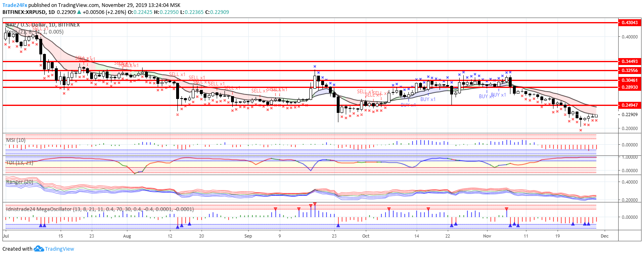Click the high value H:0.22950
Image resolution: width=644 pixels, height=256 pixels.
[x=166, y=12]
